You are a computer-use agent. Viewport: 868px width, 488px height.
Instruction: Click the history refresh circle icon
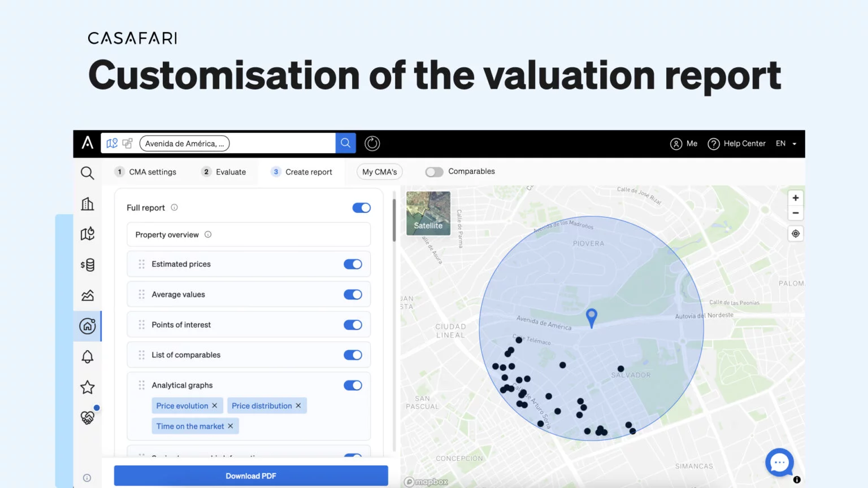click(372, 143)
